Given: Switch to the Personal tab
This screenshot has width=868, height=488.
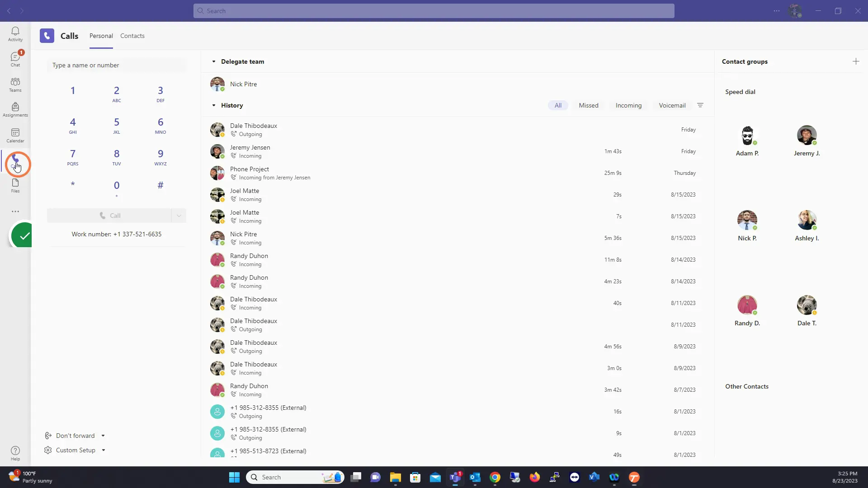Looking at the screenshot, I should coord(101,36).
